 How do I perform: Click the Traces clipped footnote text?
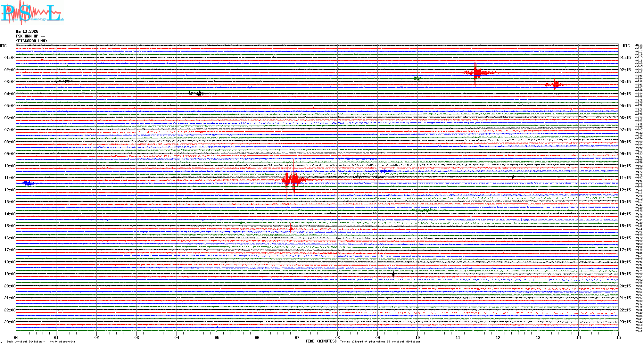pos(380,342)
